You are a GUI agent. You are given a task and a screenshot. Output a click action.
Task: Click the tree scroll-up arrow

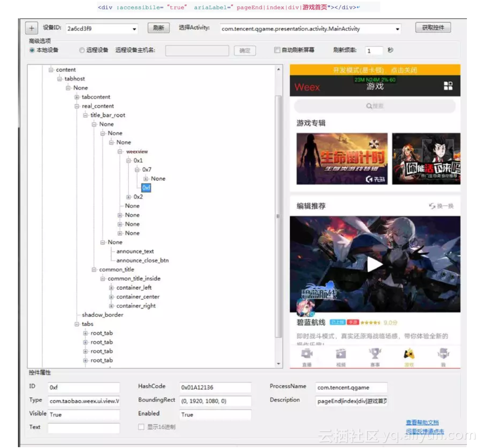(x=278, y=69)
